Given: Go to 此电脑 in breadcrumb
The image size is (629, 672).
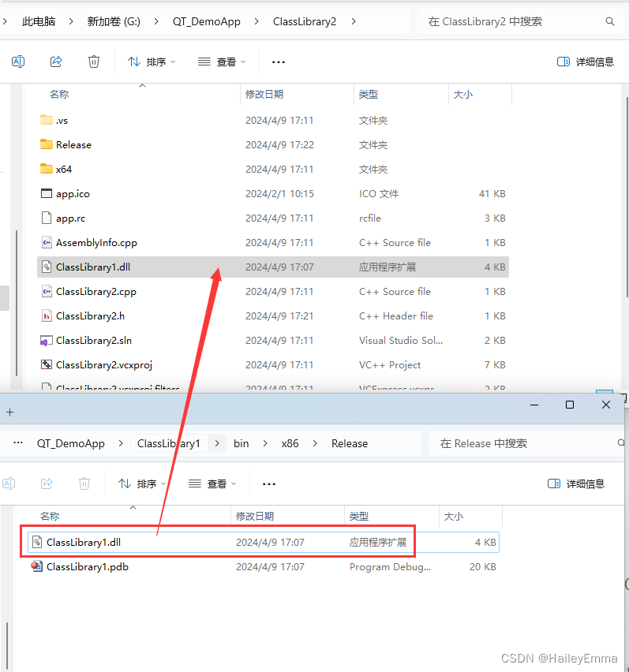Looking at the screenshot, I should pyautogui.click(x=39, y=21).
